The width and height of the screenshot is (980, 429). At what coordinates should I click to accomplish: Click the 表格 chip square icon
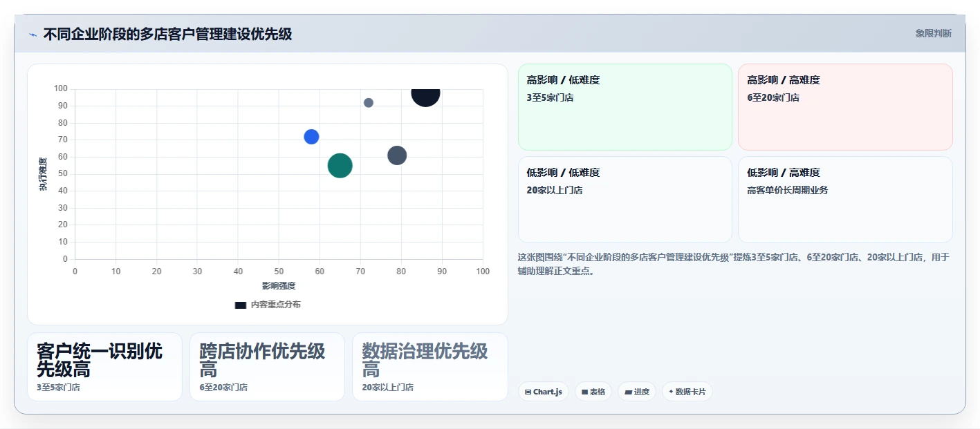pyautogui.click(x=585, y=392)
